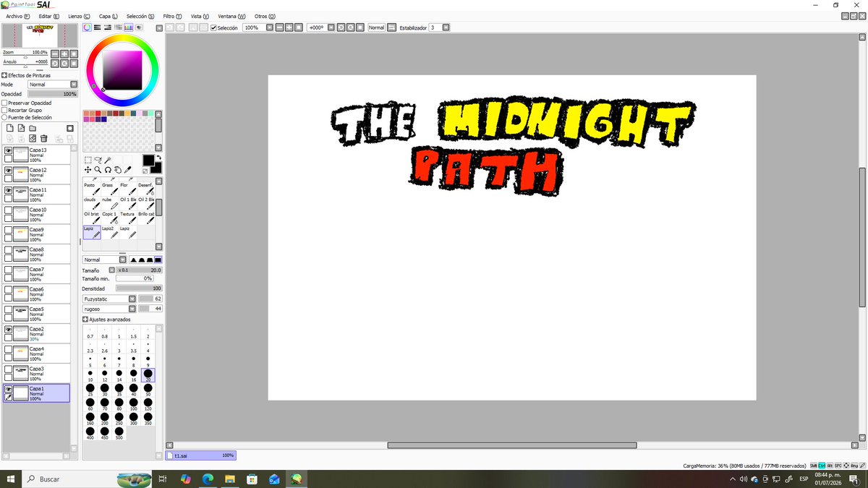Delete the selected layer with trash icon
The width and height of the screenshot is (868, 488).
point(43,138)
